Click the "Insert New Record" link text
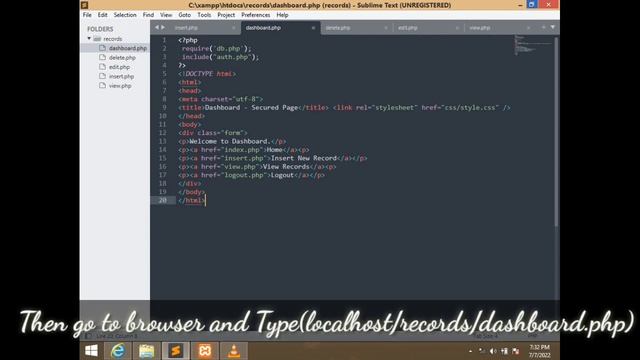 coord(304,158)
